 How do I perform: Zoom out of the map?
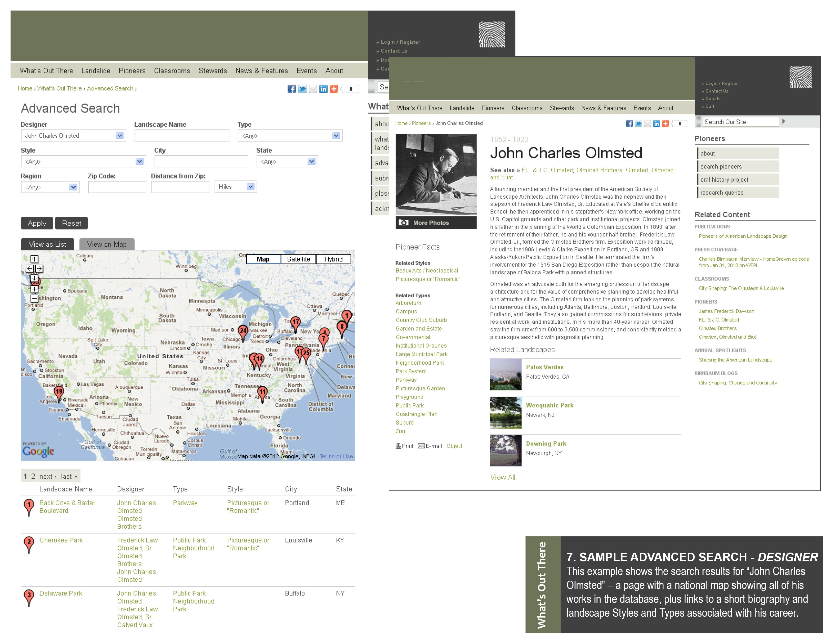click(34, 298)
